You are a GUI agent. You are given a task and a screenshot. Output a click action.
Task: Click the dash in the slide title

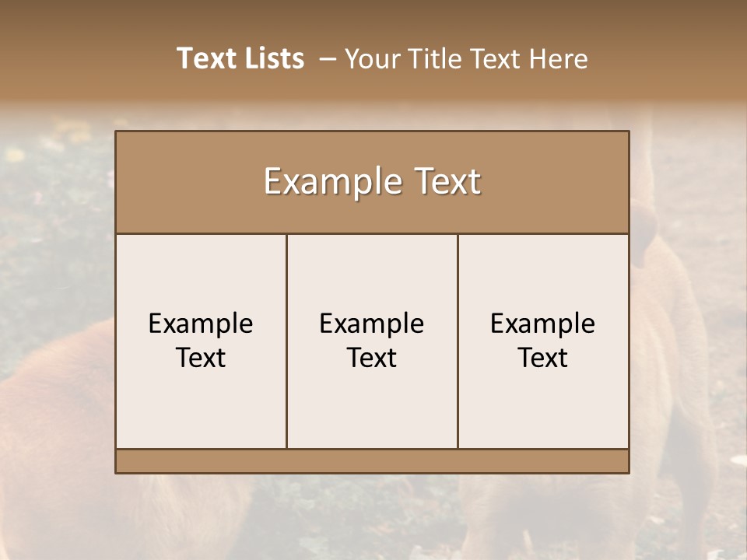tap(328, 59)
